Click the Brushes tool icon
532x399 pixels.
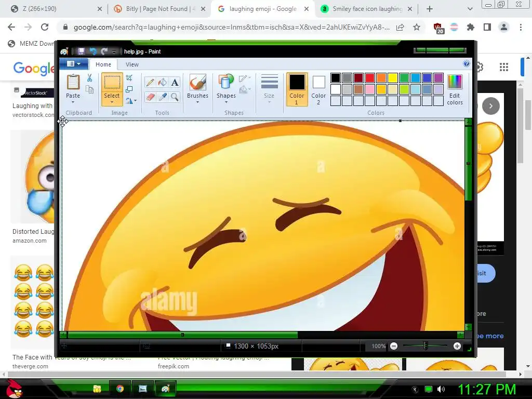point(197,83)
